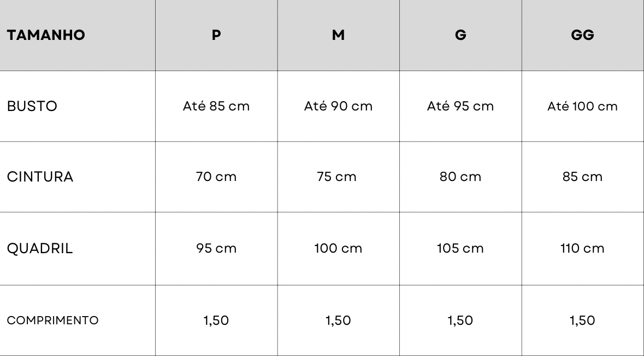Click the 'Até 100 cm' bust cell
This screenshot has height=356, width=644.
(582, 106)
